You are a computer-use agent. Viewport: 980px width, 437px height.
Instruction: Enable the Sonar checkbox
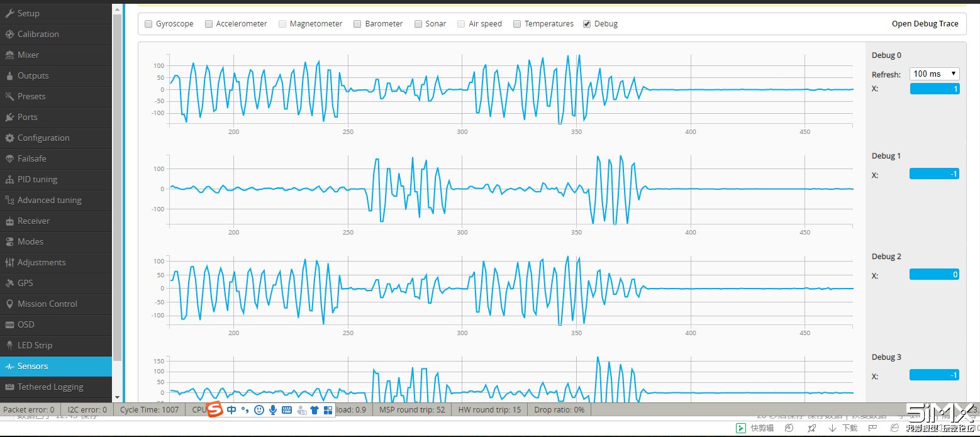point(418,24)
